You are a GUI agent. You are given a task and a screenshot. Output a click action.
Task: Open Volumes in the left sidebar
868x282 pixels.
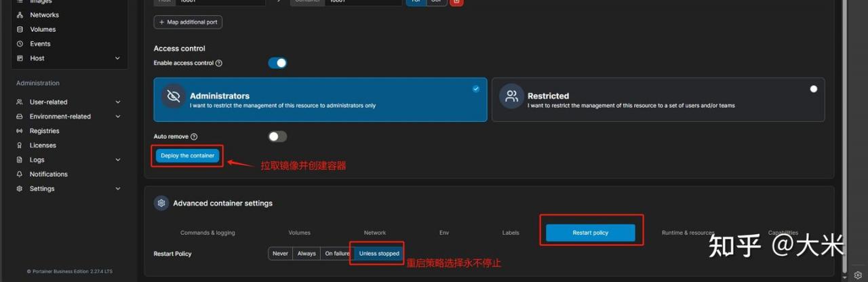coord(43,29)
